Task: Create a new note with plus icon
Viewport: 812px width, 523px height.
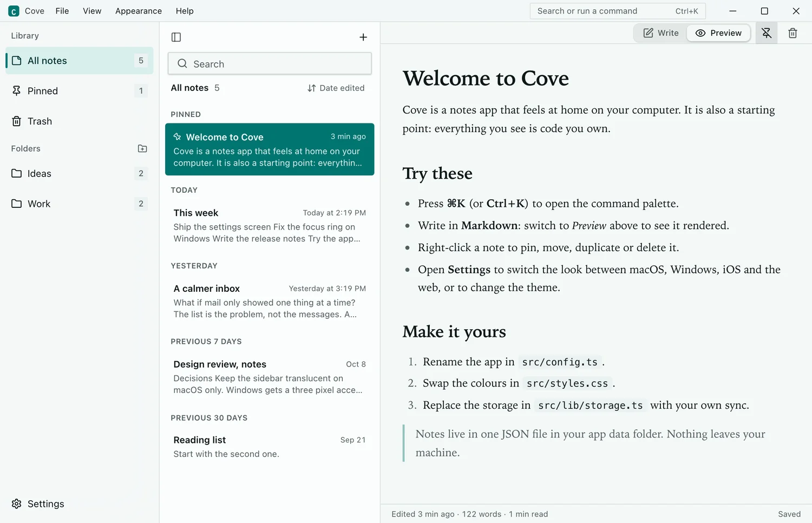Action: (x=363, y=37)
